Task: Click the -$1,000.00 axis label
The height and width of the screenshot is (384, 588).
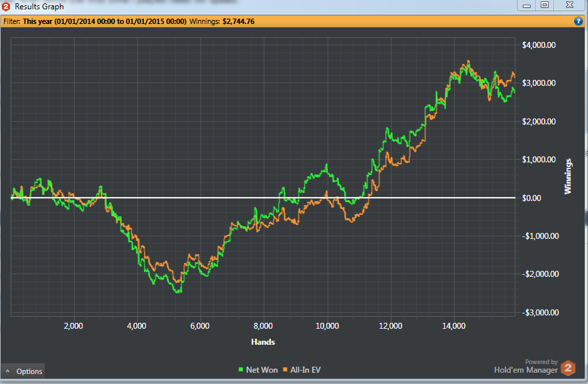Action: coord(540,236)
